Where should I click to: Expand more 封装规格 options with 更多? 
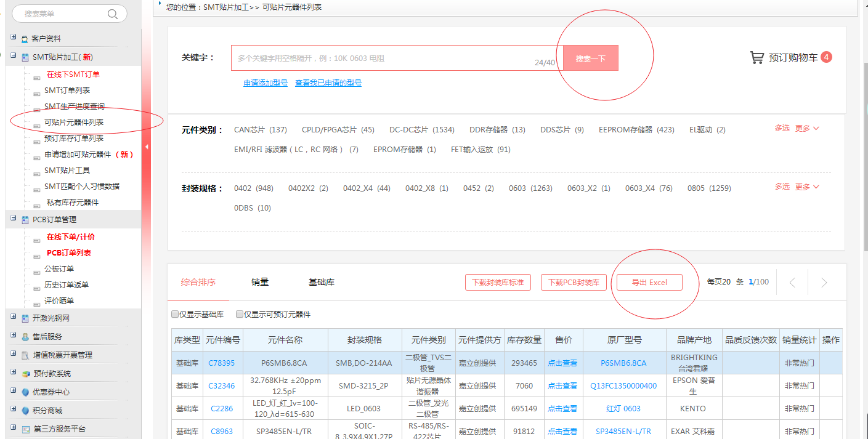pos(807,187)
